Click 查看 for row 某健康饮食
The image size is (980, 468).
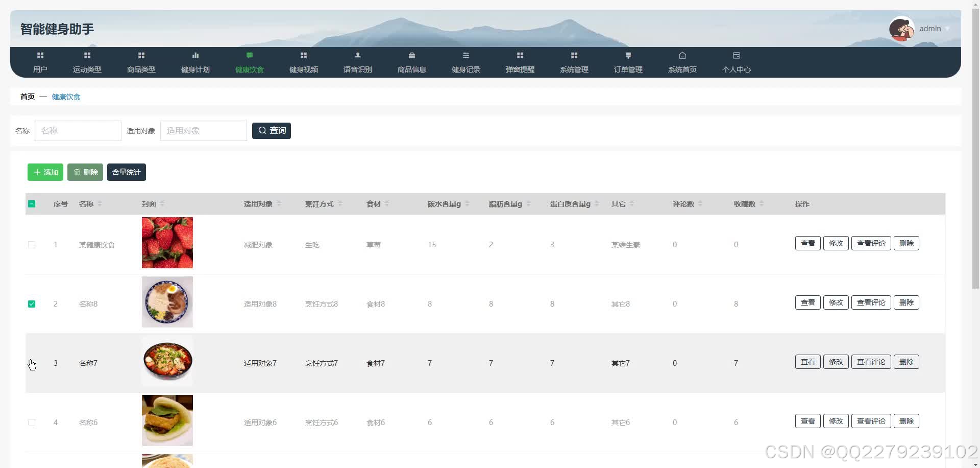[x=808, y=243]
